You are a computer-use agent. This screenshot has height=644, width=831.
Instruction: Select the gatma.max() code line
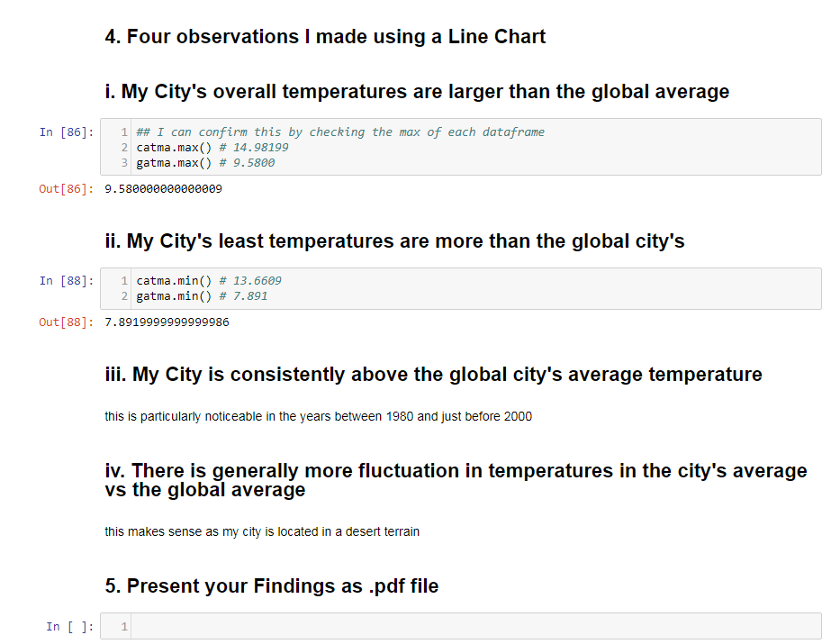[205, 163]
